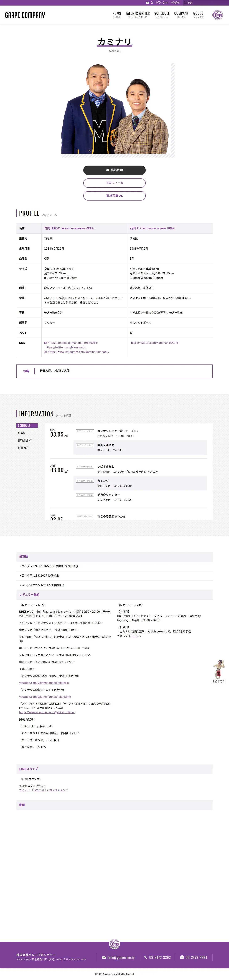Focus the 検索 search field

(x=205, y=3)
